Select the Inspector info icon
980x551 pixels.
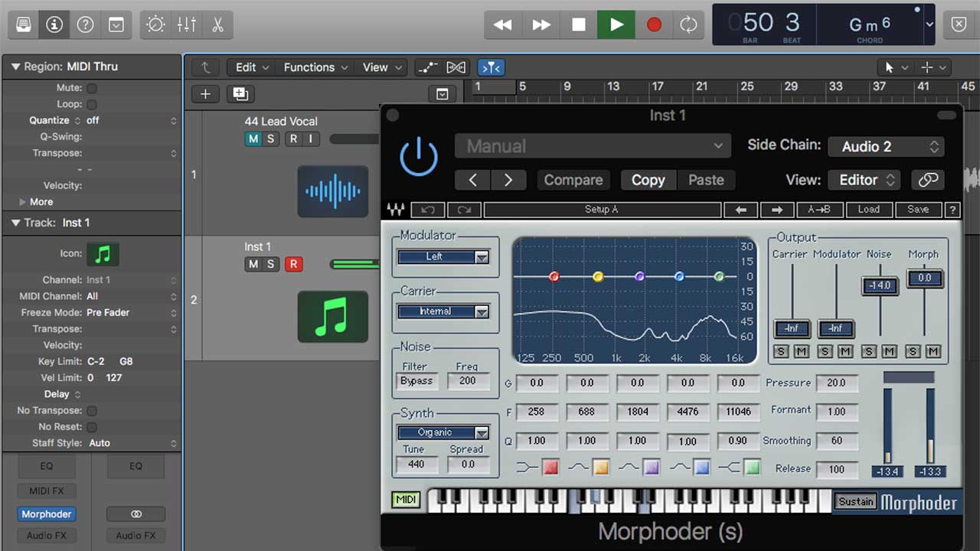(53, 24)
